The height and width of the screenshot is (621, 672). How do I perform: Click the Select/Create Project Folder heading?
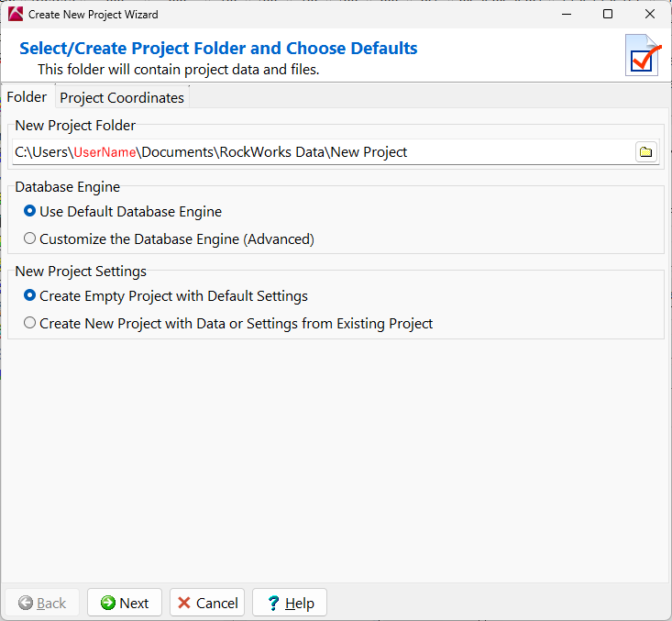coord(218,49)
